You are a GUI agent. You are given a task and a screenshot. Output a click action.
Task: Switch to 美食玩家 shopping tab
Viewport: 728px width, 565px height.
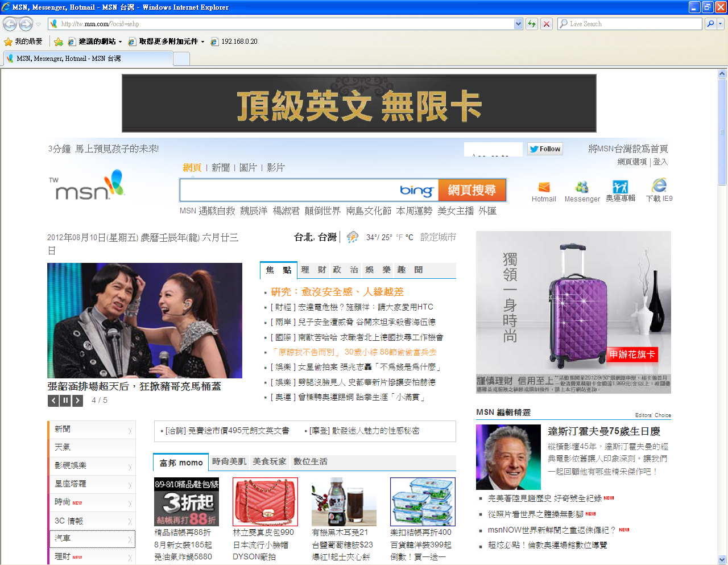[270, 461]
